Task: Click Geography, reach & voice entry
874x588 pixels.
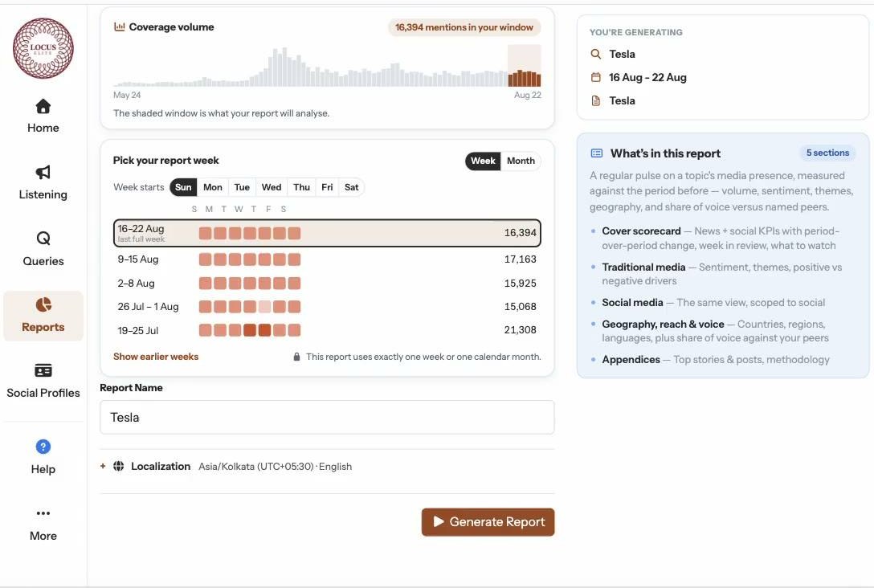Action: [715, 331]
